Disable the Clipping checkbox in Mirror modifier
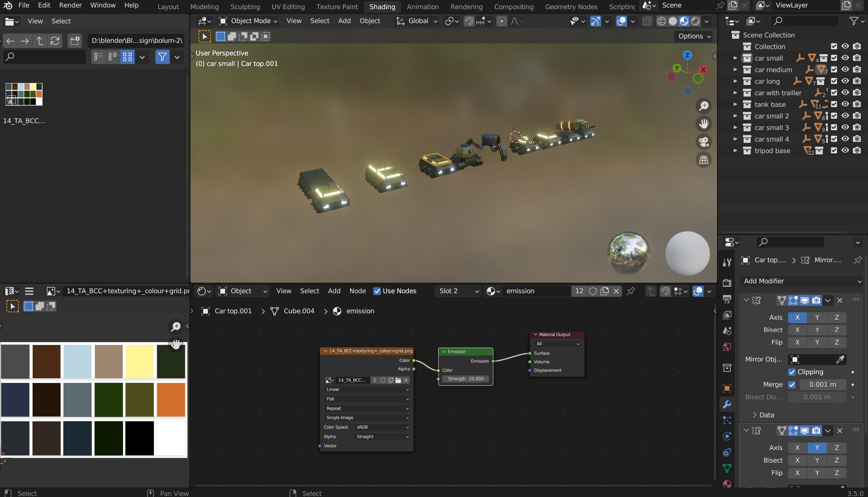This screenshot has height=497, width=868. point(792,372)
